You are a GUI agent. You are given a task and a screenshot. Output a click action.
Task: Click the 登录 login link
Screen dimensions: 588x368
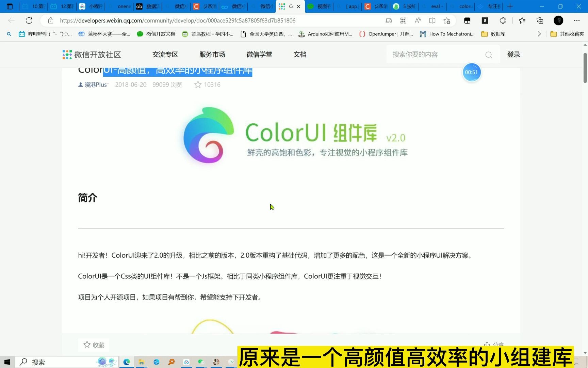pos(513,55)
